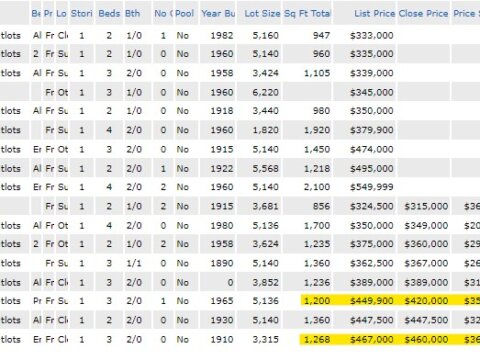Sort table by Beds column header
Image resolution: width=480 pixels, height=360 pixels.
point(109,14)
